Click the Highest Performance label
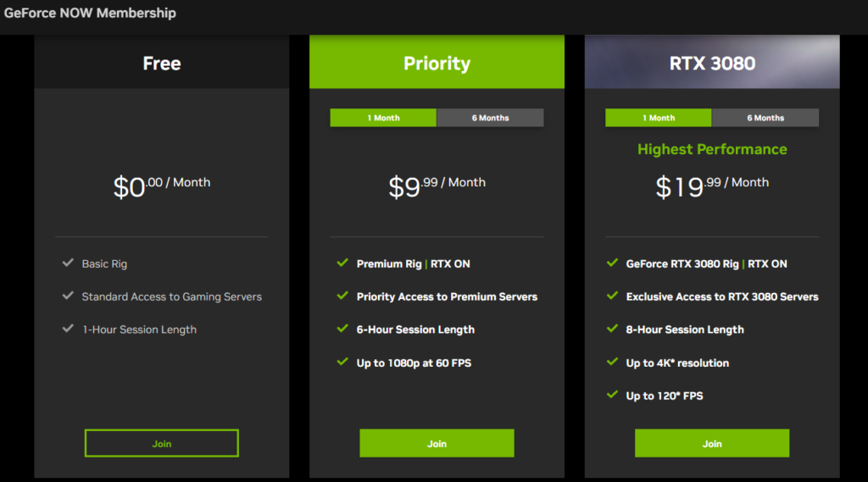 coord(712,149)
